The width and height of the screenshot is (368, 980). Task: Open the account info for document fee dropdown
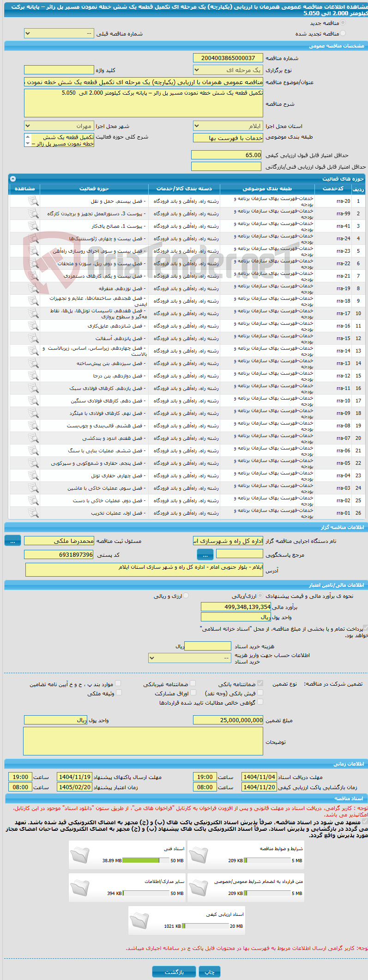tap(190, 657)
